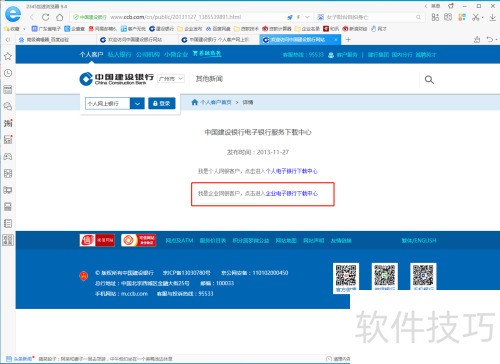Switch to the 百度经验 first tab
The height and width of the screenshot is (364, 500).
(55, 40)
